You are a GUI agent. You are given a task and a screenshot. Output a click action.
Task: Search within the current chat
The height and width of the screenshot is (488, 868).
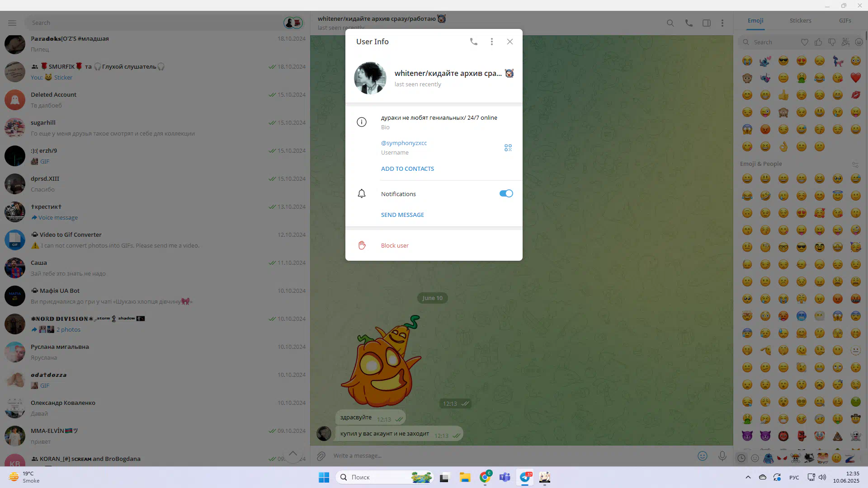tap(670, 23)
